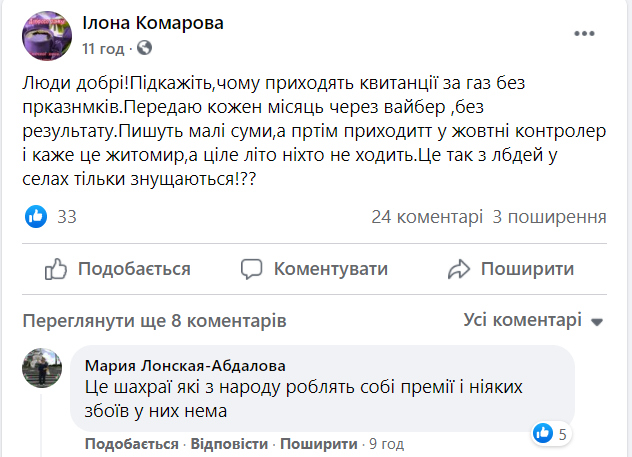Click the 11 год post timestamp
632x457 pixels.
103,47
